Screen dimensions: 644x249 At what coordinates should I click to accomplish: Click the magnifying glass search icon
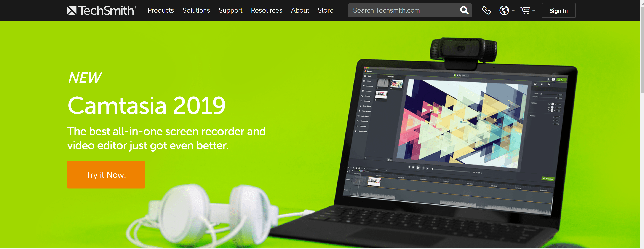(x=464, y=10)
